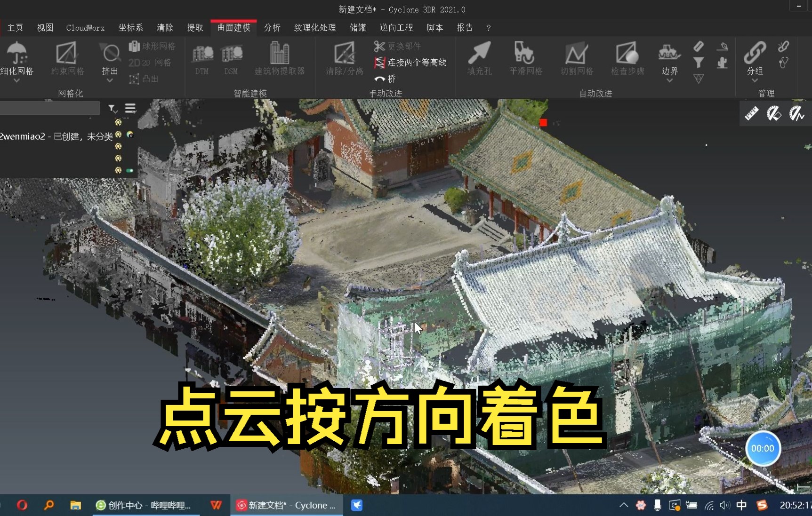Expand the 细化网格 dropdown chevron
The image size is (812, 516).
16,81
